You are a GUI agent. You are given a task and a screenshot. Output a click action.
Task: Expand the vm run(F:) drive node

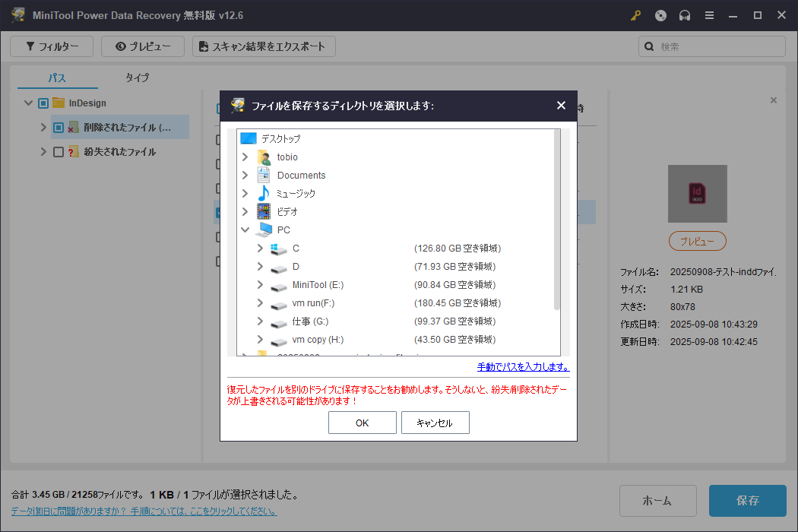[260, 303]
